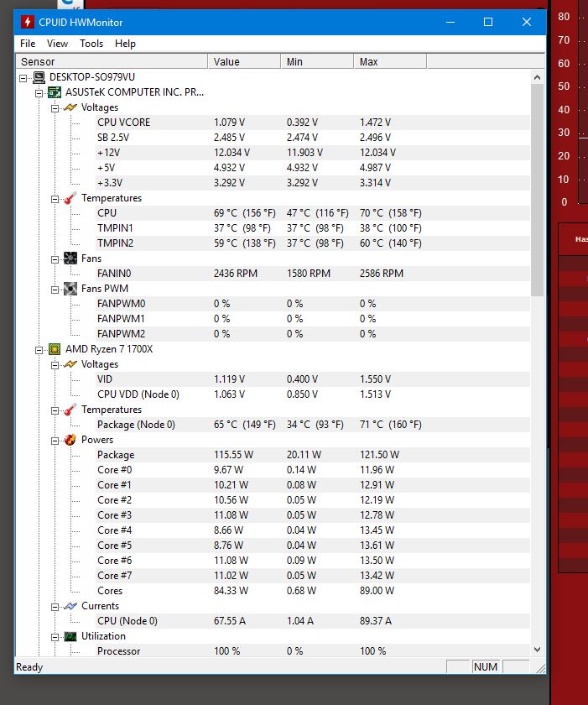This screenshot has height=705, width=588.
Task: Select the SB 2.5V row
Action: (x=313, y=138)
